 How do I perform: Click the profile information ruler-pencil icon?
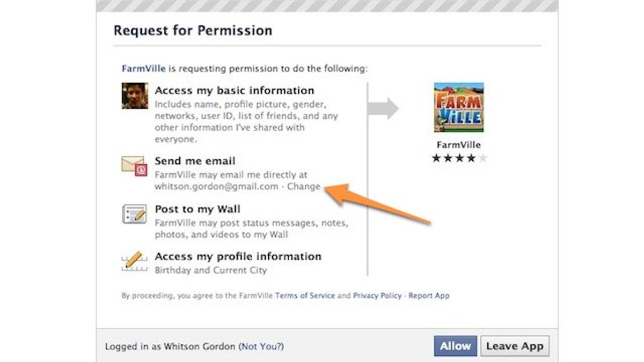click(x=134, y=262)
